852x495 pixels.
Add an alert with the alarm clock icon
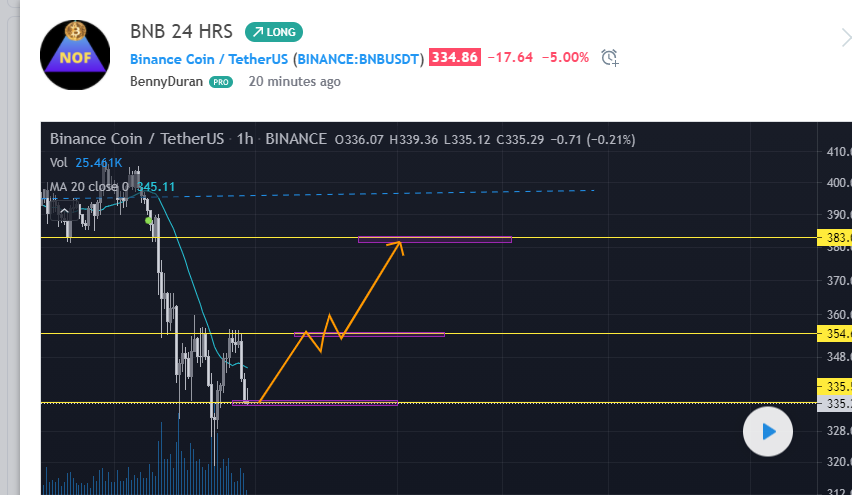click(610, 58)
